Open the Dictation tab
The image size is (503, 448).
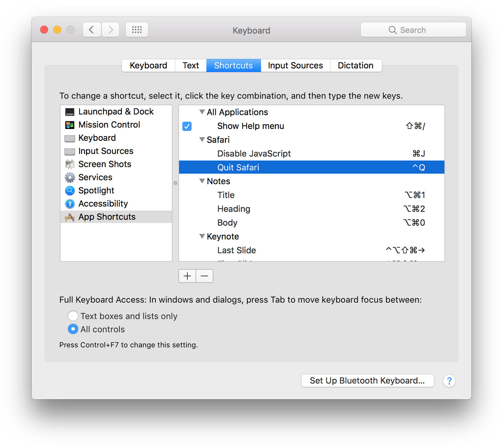356,65
